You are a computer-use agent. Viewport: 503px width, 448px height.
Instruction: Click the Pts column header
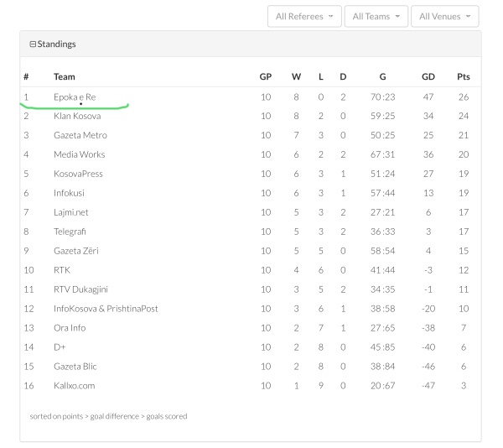[x=464, y=76]
